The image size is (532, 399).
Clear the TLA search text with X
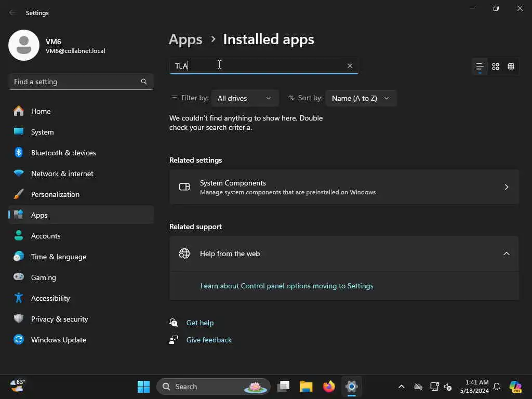(x=350, y=65)
